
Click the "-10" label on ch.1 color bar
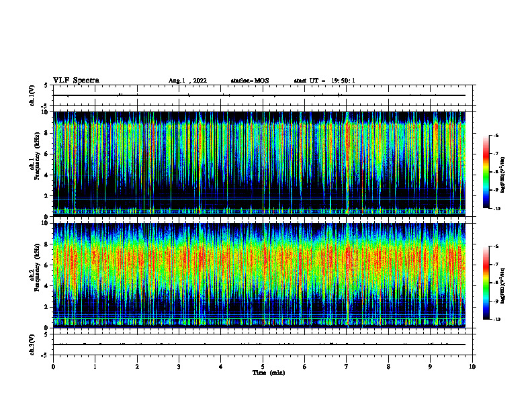[x=496, y=209]
